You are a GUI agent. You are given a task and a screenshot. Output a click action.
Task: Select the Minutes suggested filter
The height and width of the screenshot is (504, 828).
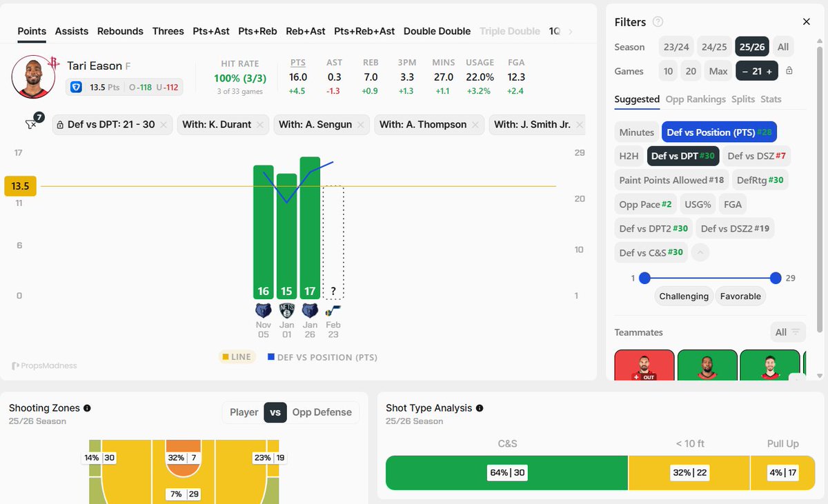636,132
